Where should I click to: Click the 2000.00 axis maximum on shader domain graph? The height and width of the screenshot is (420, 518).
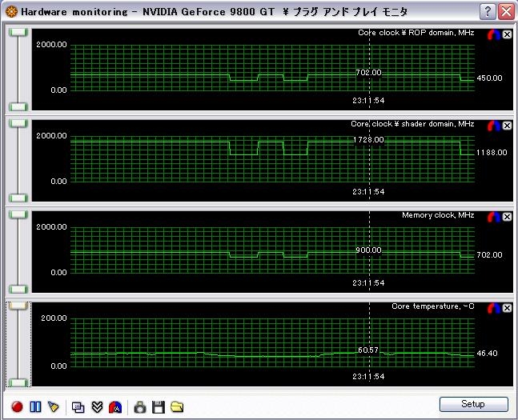[x=51, y=136]
